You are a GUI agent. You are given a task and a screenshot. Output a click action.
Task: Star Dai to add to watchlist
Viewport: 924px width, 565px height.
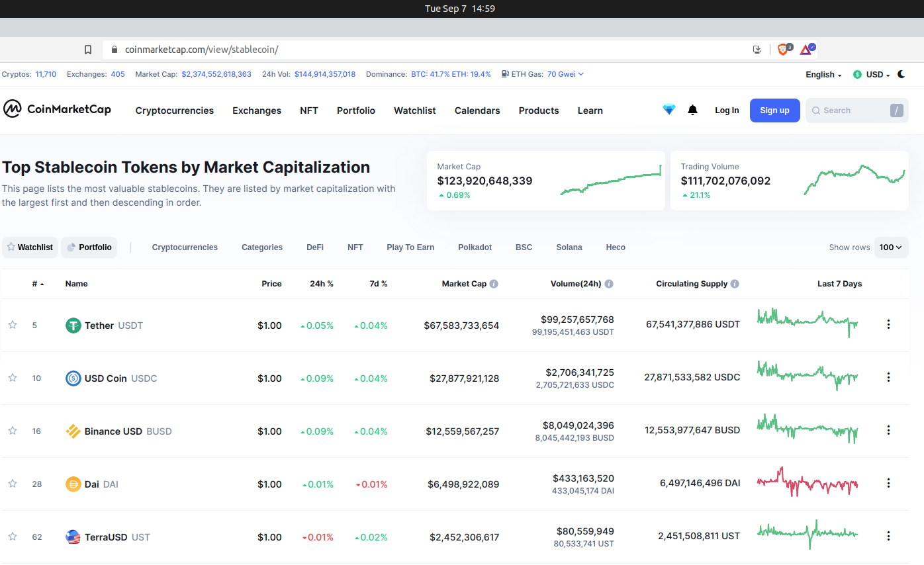pyautogui.click(x=13, y=484)
